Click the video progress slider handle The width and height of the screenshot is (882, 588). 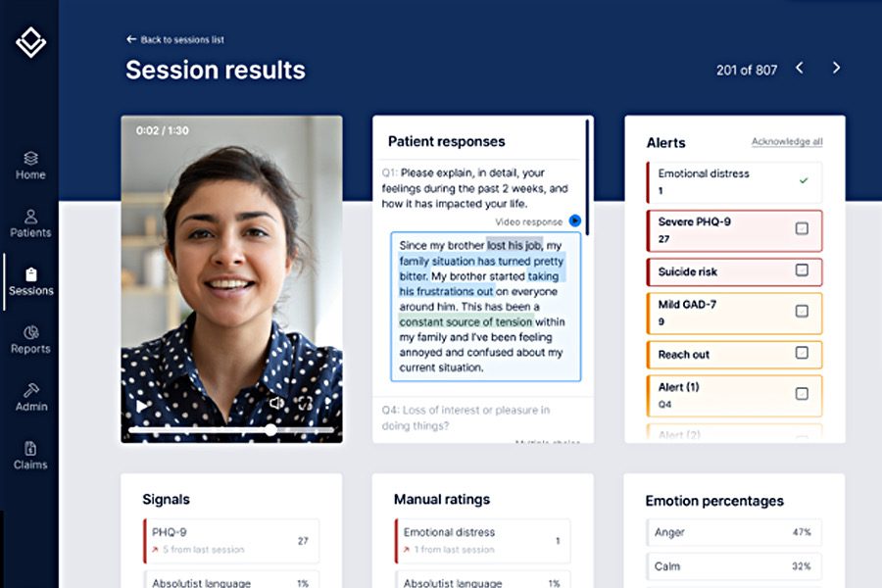point(270,429)
